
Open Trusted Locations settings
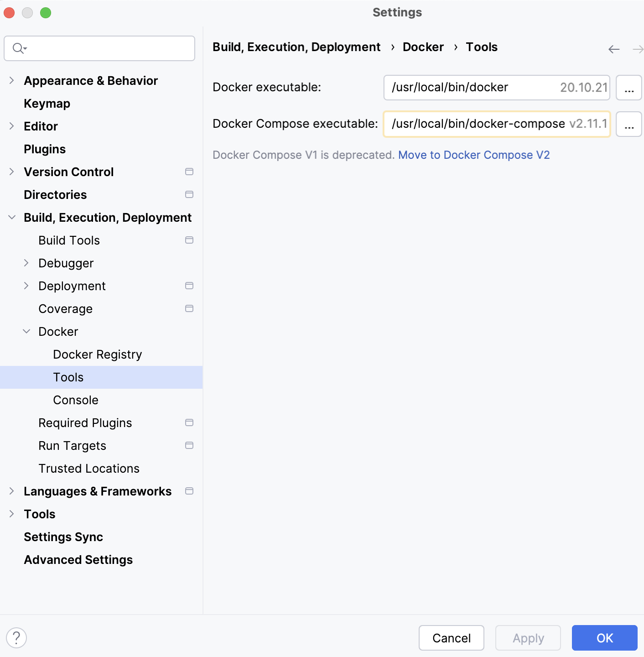click(x=89, y=469)
